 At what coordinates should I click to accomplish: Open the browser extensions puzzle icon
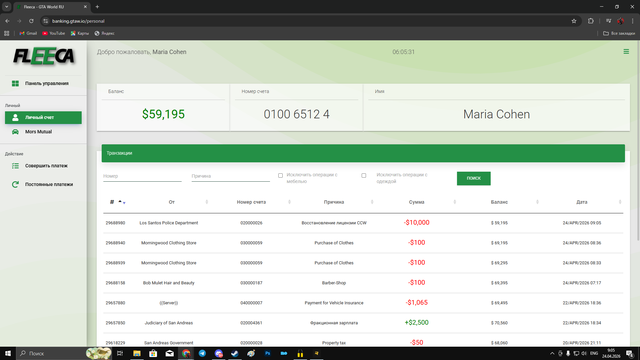pyautogui.click(x=591, y=21)
